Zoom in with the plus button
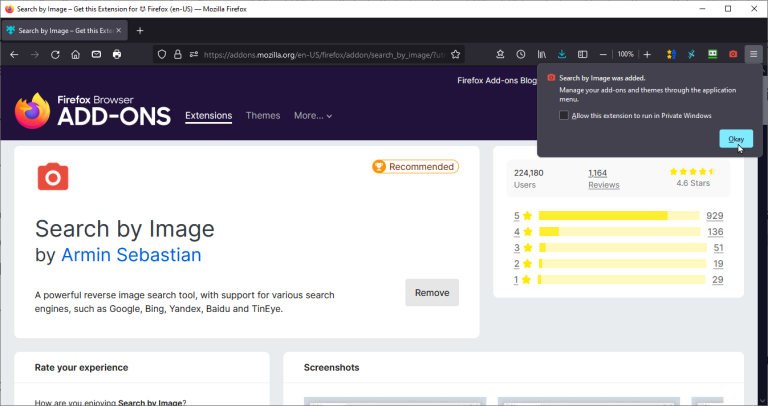This screenshot has width=768, height=406. (647, 54)
